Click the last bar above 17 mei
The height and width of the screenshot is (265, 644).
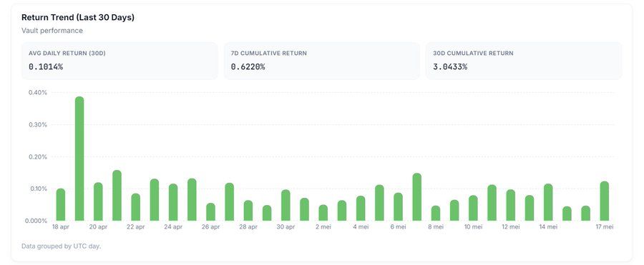605,201
